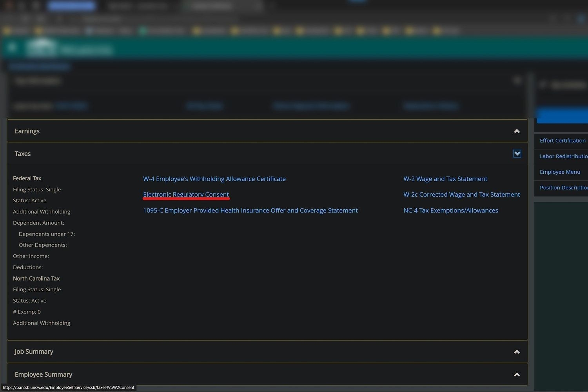Open the Electronic Regulatory Consent link
This screenshot has width=588, height=392.
pyautogui.click(x=186, y=194)
